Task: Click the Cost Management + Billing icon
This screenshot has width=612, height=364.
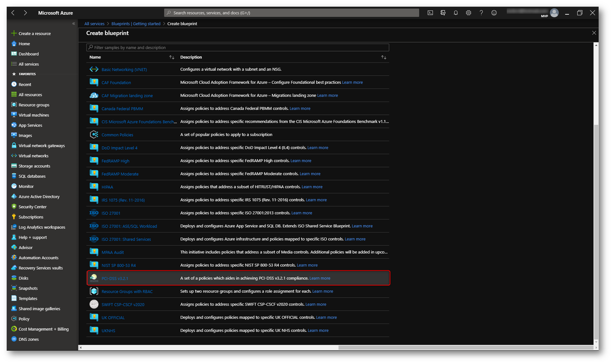Action: click(14, 329)
